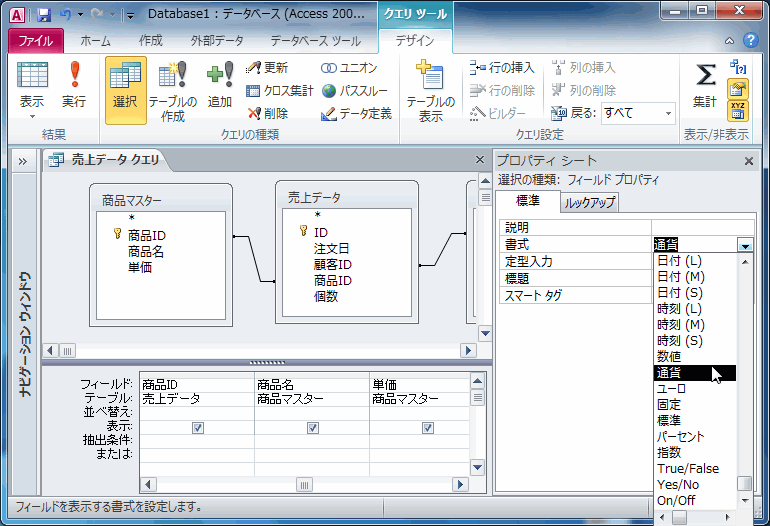
Task: Click the design grid horizontal scrollbar thumb
Action: pyautogui.click(x=304, y=485)
